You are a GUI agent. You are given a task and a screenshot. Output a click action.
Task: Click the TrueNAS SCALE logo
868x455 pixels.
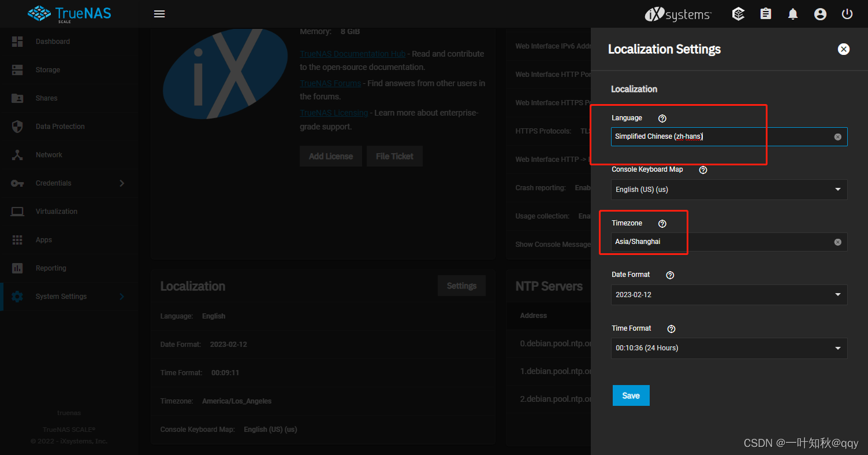pyautogui.click(x=70, y=14)
